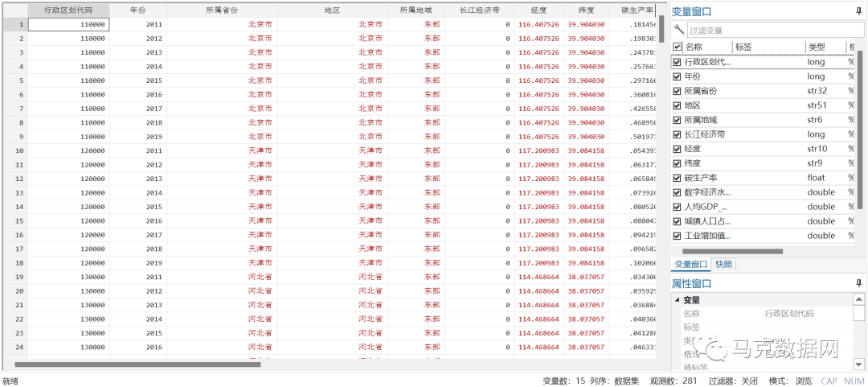Screen dimensions: 868x387
Task: Select 东部 cell in row 12
Action: coord(416,179)
